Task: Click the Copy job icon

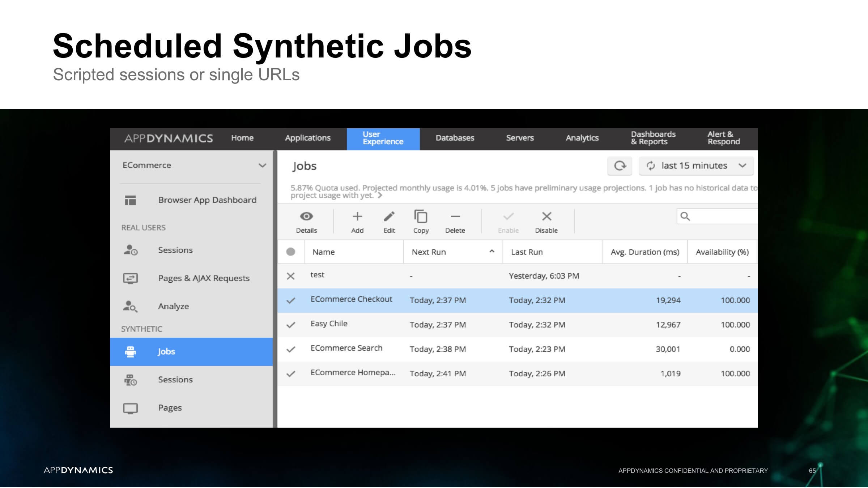Action: click(421, 216)
